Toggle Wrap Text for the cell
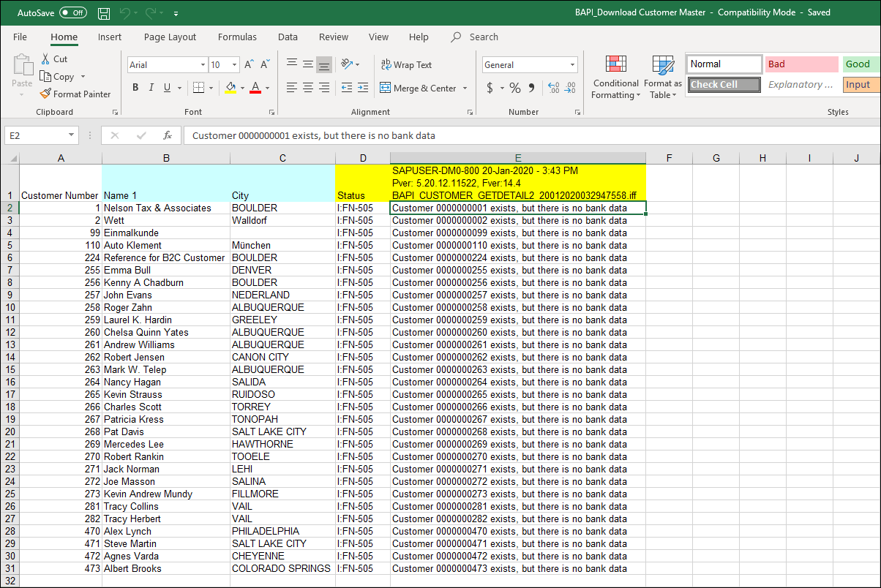Viewport: 881px width, 588px height. click(x=406, y=64)
